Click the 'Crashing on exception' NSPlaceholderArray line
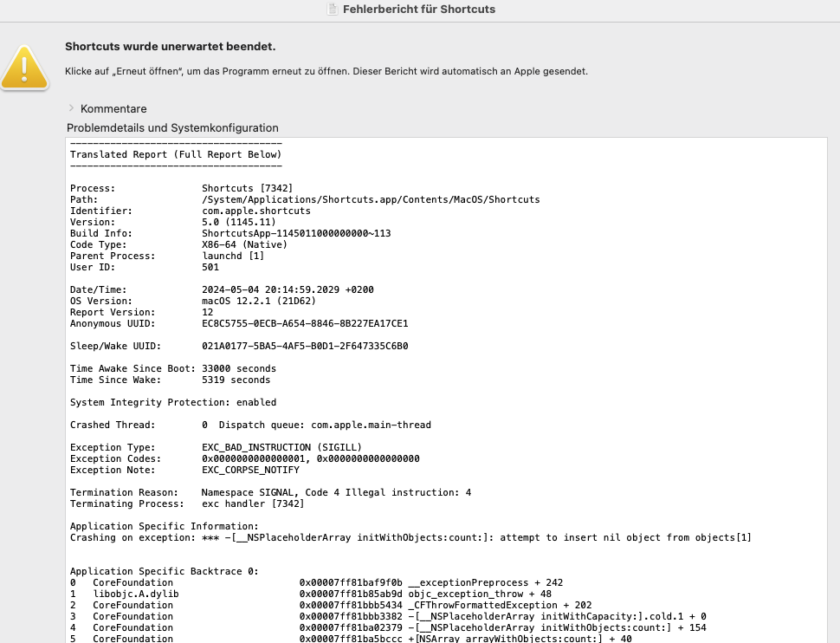 410,537
